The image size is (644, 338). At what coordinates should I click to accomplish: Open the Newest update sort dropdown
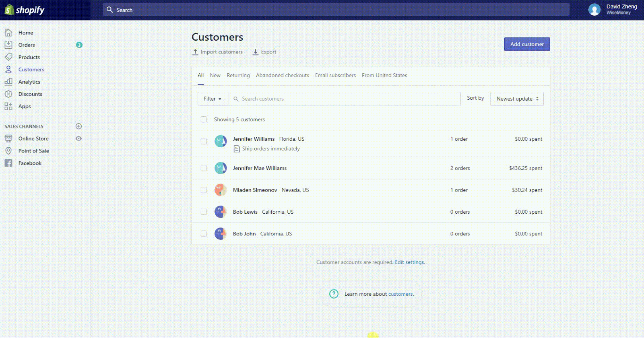517,99
